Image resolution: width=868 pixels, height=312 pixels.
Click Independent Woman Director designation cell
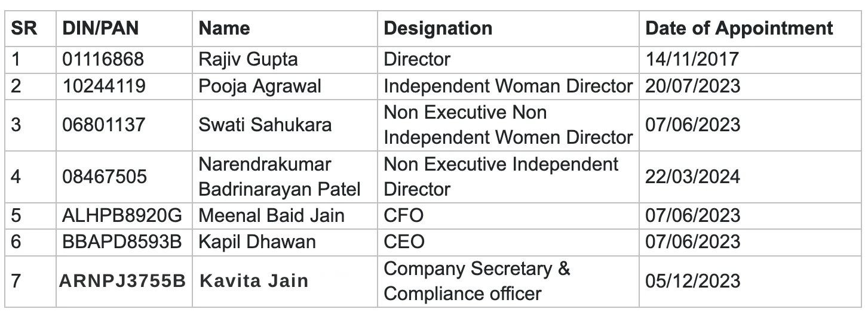[508, 86]
